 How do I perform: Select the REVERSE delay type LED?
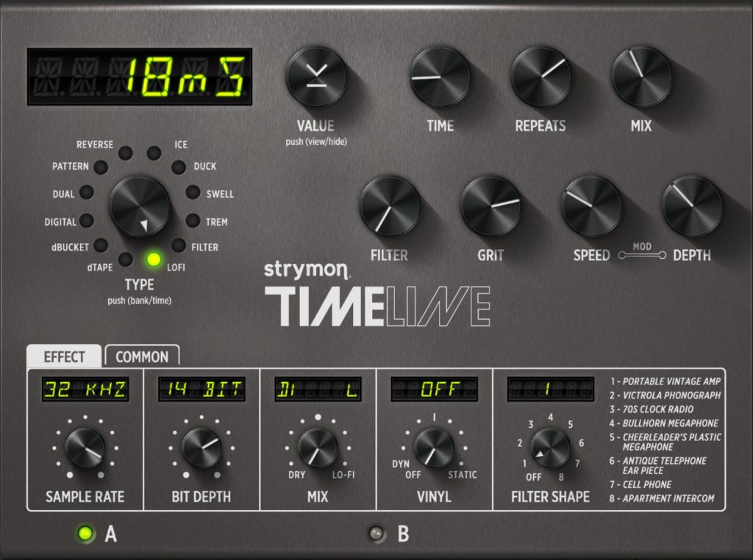point(124,154)
